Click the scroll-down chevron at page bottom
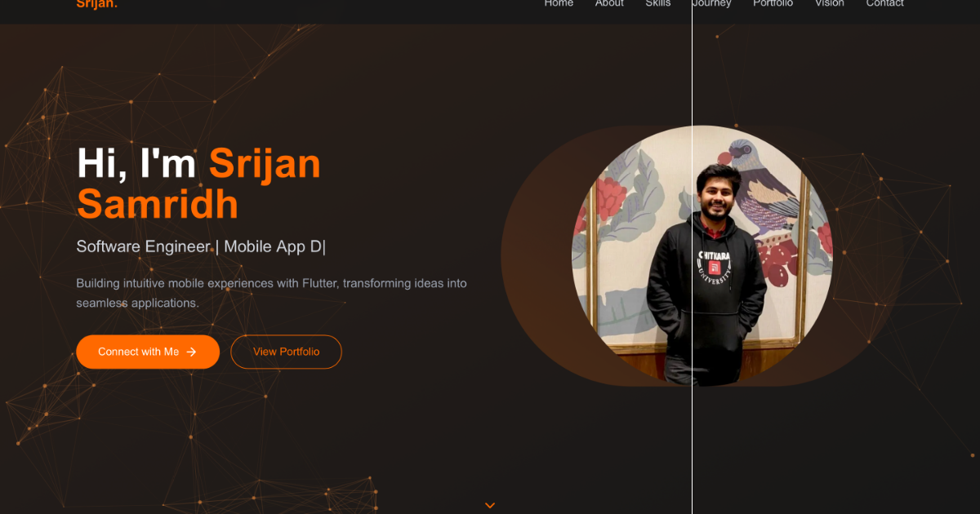 coord(490,505)
